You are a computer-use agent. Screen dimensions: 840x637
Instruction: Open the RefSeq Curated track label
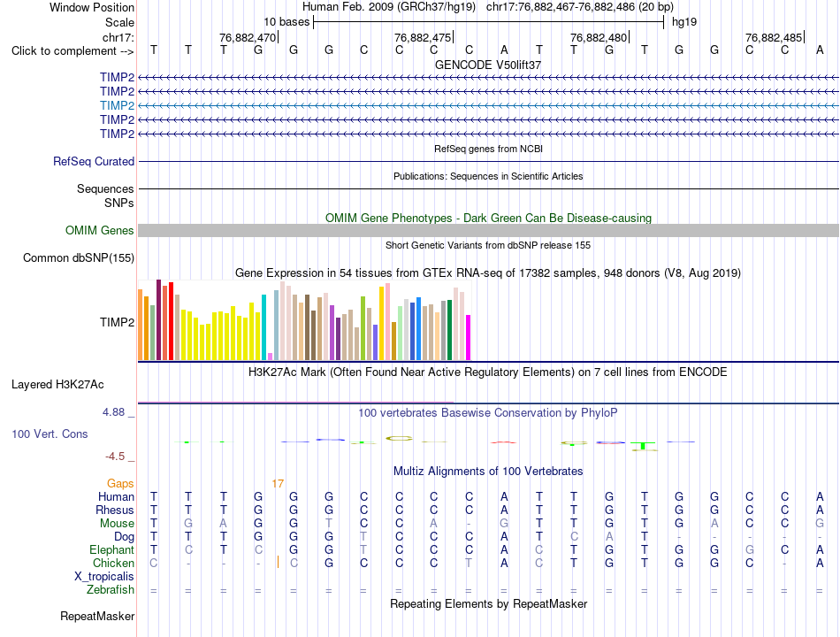[x=94, y=161]
